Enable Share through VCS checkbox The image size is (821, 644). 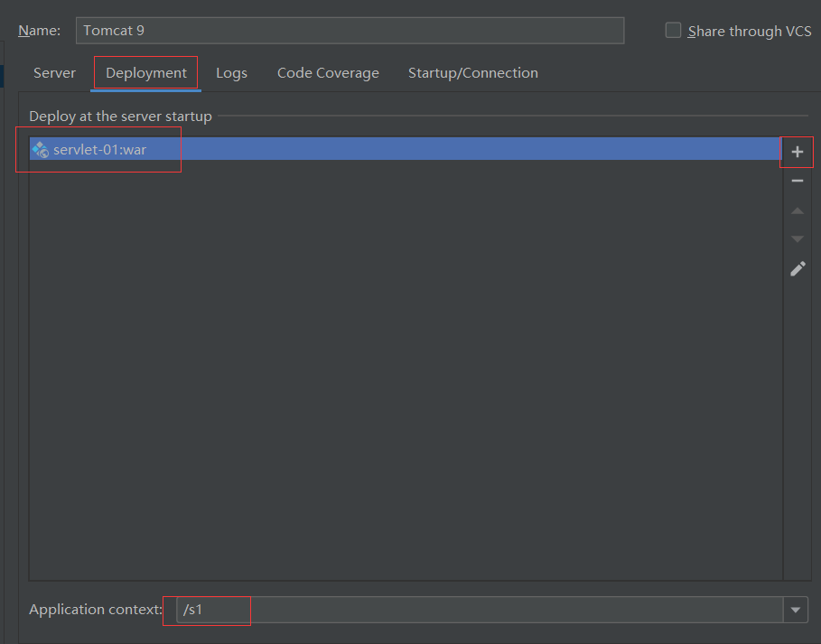(673, 31)
